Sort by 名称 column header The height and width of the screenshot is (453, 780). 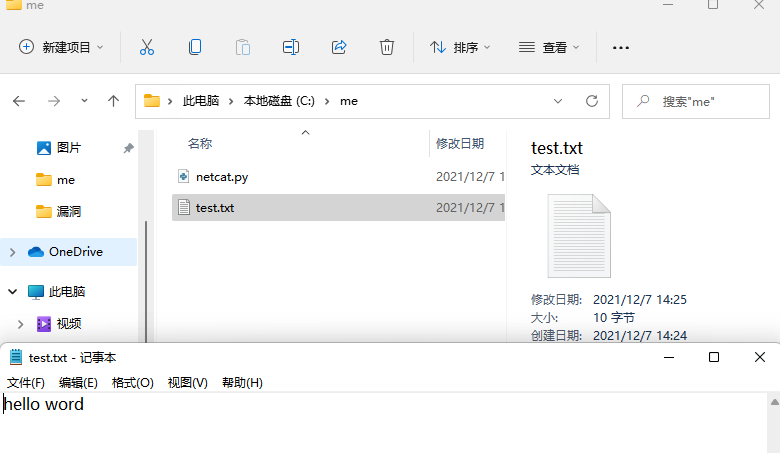pos(200,144)
